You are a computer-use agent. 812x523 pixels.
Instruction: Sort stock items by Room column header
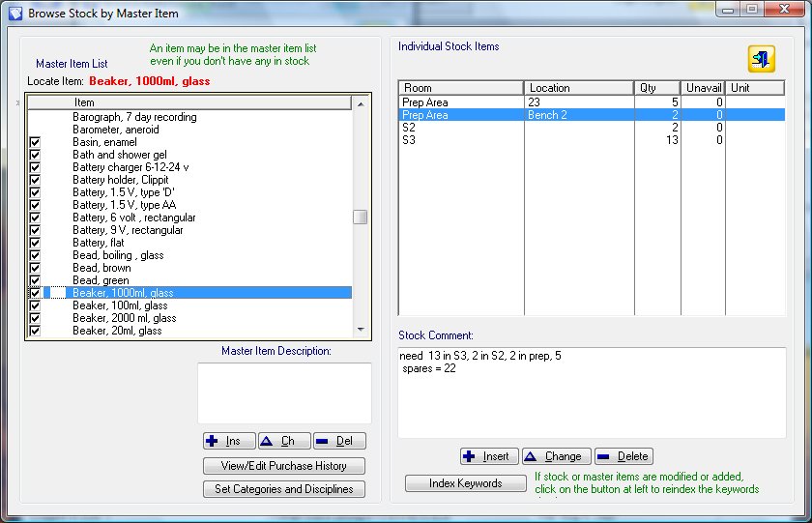click(460, 88)
